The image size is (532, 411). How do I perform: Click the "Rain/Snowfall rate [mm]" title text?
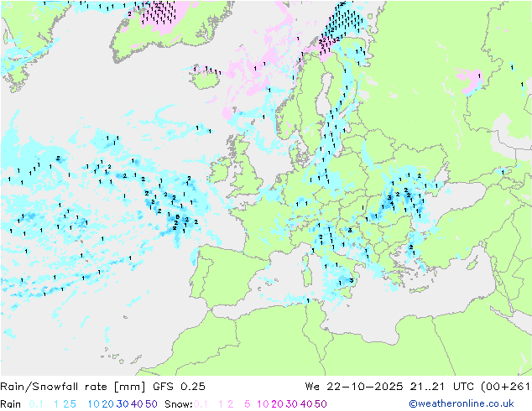tap(73, 387)
